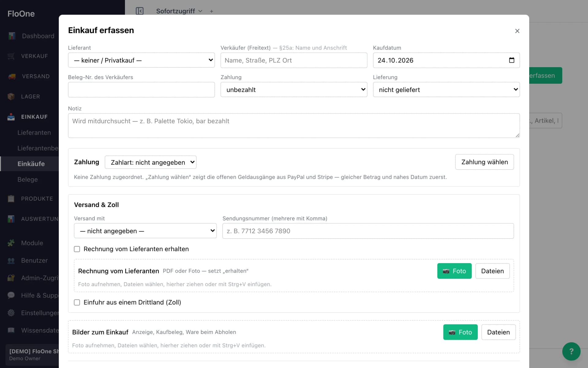Click the FloOne logo text
This screenshot has width=588, height=368.
[x=21, y=14]
